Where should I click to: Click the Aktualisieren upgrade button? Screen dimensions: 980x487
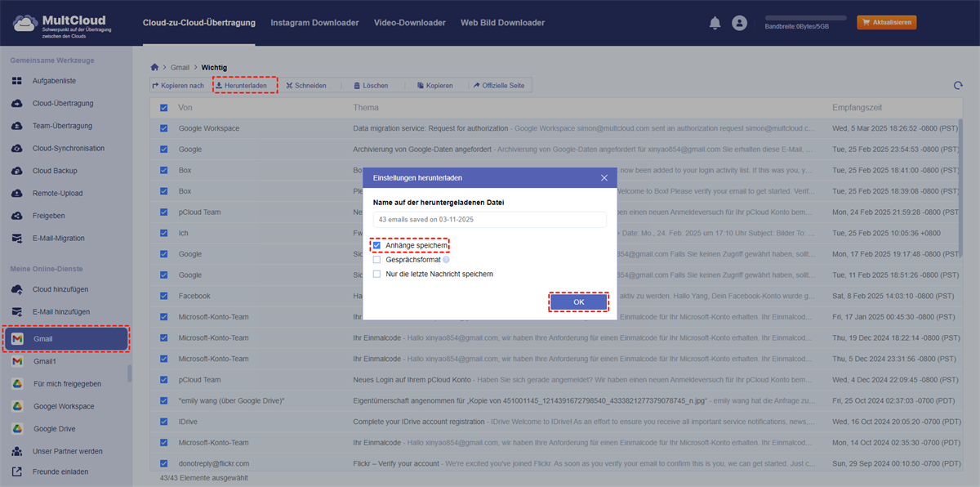[887, 23]
